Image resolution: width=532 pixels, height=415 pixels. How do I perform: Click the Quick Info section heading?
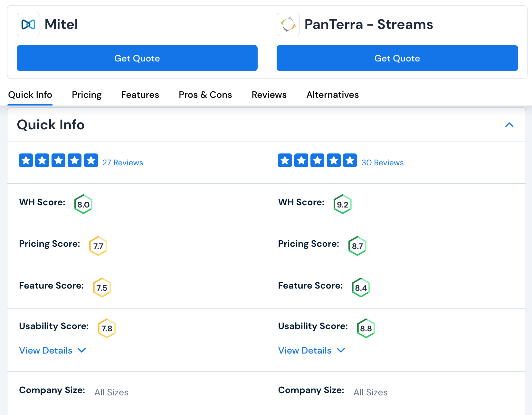[x=51, y=125]
